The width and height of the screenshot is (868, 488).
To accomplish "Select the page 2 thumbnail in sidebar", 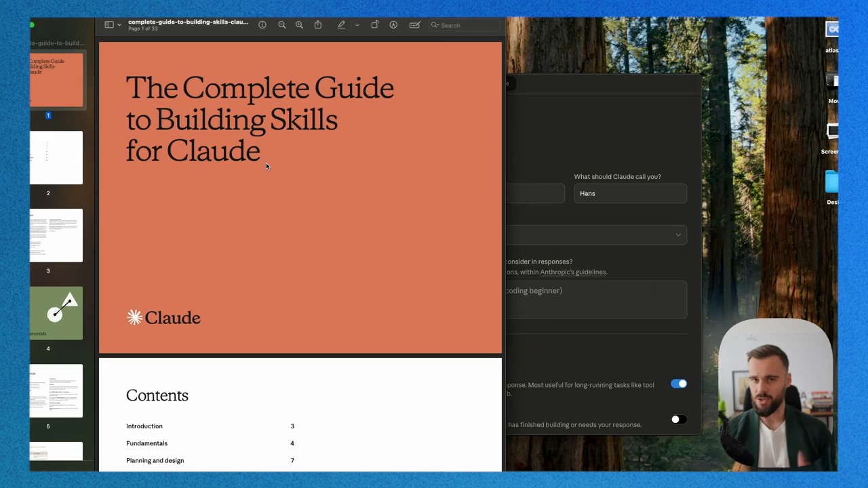I will pyautogui.click(x=56, y=157).
